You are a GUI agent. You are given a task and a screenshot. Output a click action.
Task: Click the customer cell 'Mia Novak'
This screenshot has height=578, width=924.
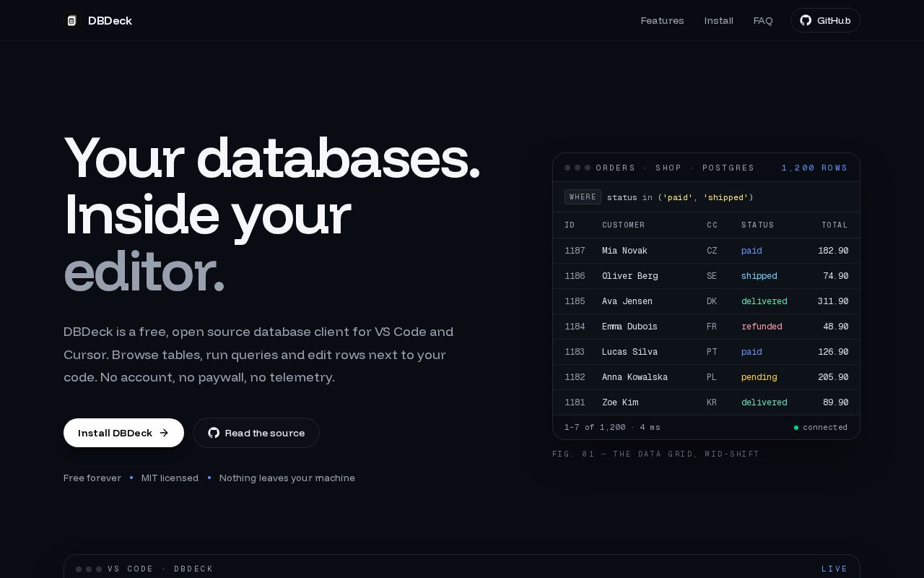624,251
